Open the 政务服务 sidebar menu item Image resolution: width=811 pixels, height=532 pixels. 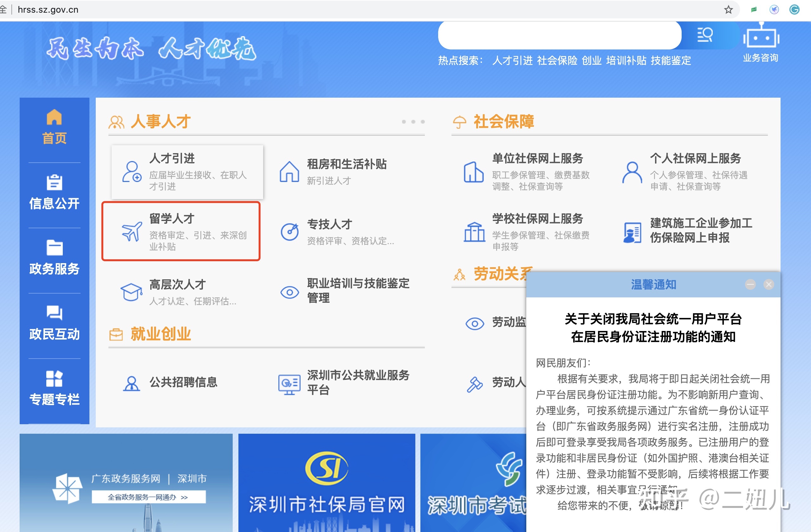[54, 258]
